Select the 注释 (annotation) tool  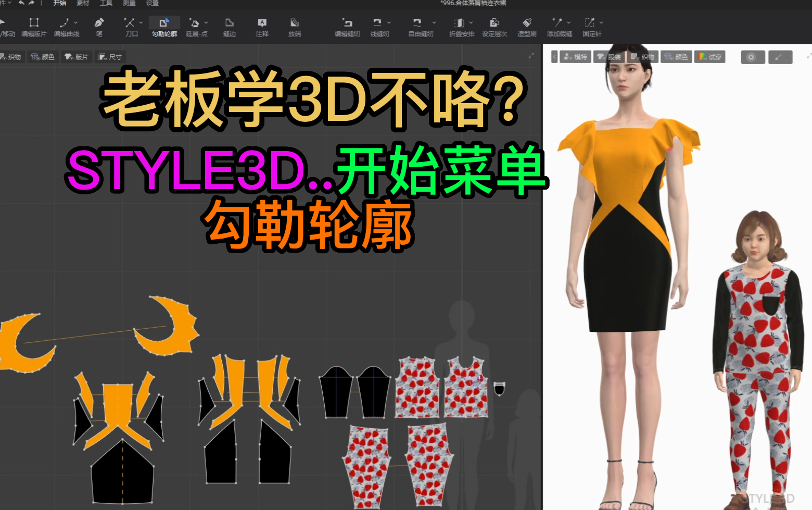click(262, 27)
